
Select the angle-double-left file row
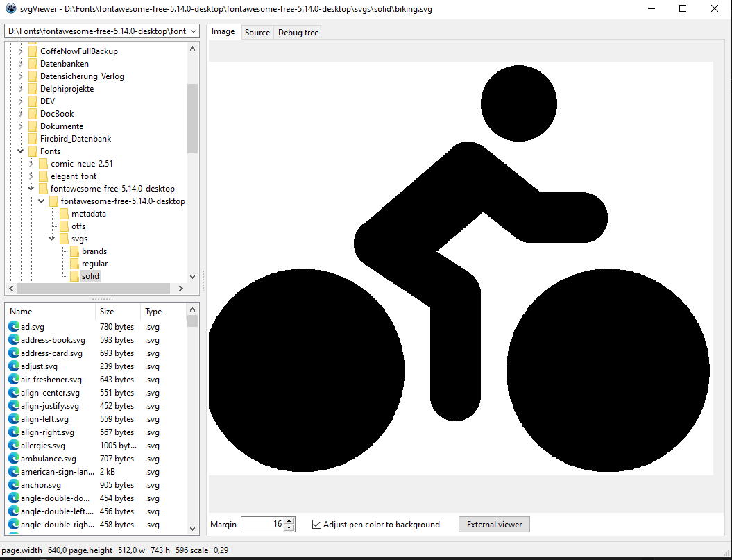pyautogui.click(x=96, y=511)
